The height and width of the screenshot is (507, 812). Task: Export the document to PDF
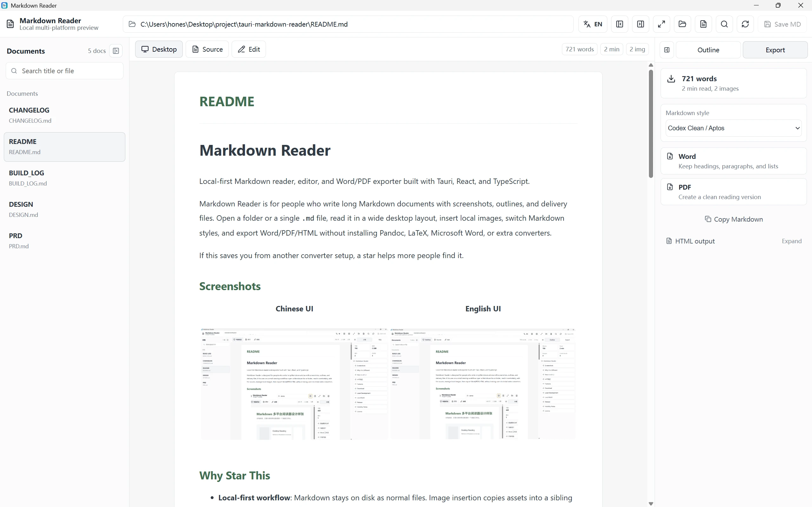click(x=734, y=192)
